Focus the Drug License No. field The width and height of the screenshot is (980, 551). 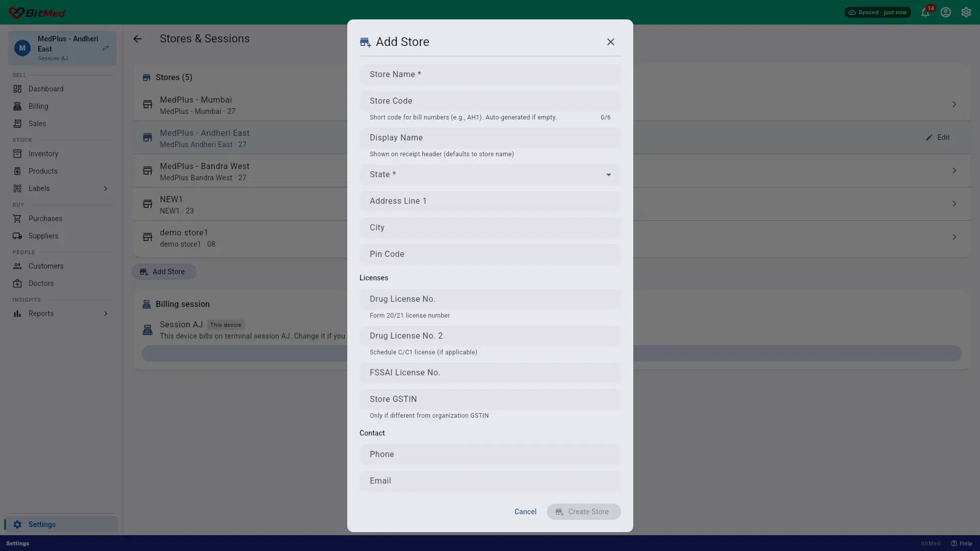coord(490,299)
